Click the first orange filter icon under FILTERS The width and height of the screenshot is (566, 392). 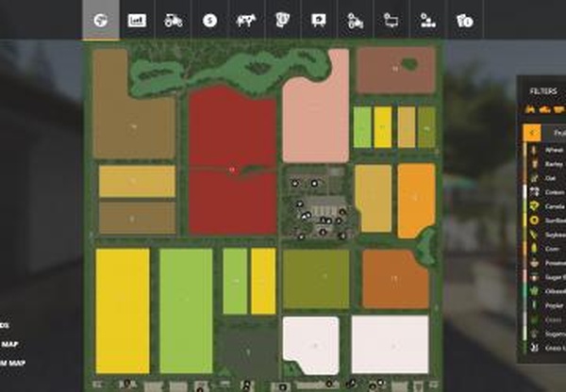coord(530,109)
